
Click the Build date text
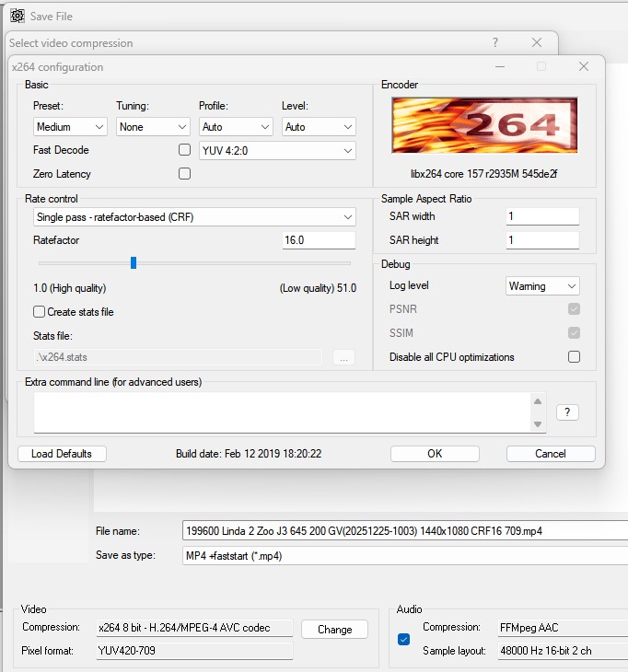249,454
